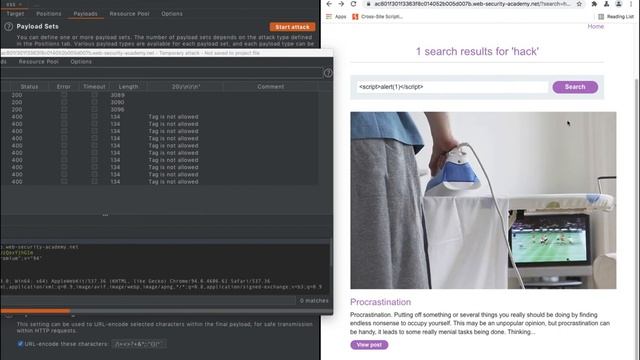This screenshot has width=640, height=360.
Task: Sort results by Timeout column header
Action: [94, 87]
